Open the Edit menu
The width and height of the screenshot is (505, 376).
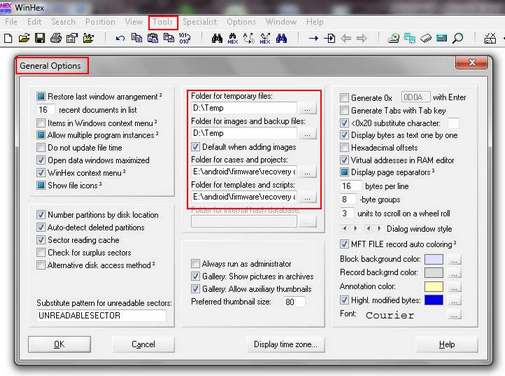click(x=34, y=22)
